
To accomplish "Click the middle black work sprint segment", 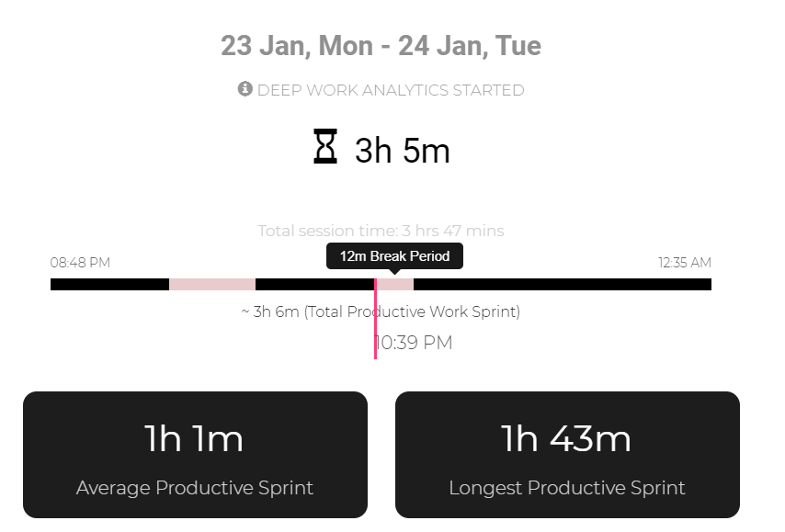I will (x=315, y=284).
